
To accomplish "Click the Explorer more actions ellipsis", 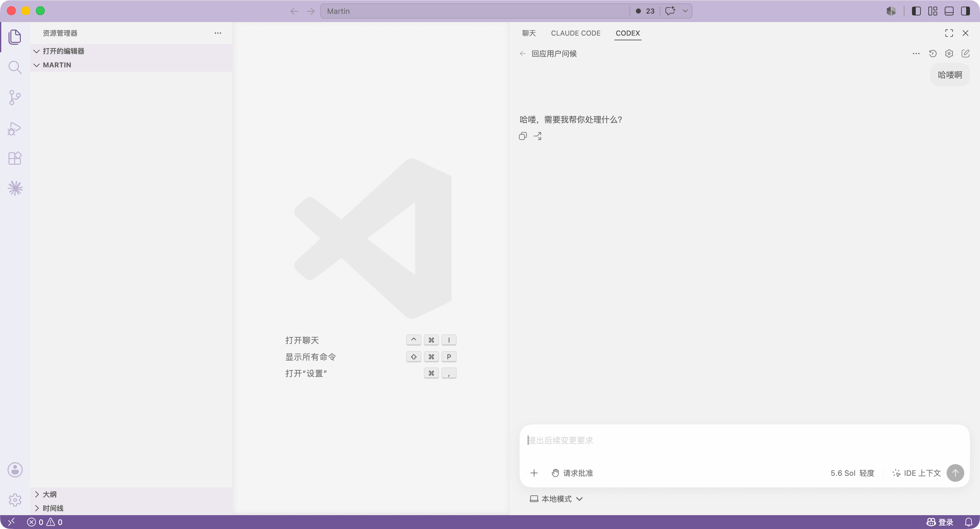I will click(x=218, y=33).
